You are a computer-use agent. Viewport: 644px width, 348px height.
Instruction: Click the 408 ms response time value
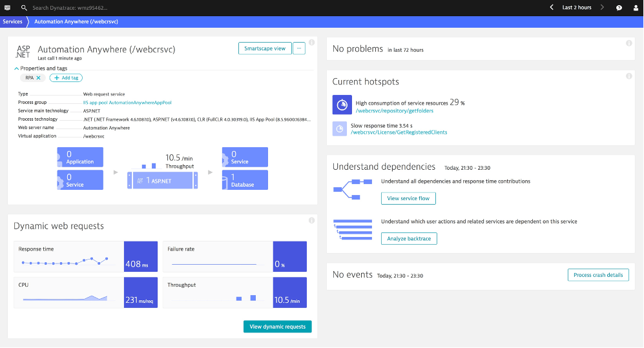pos(141,257)
